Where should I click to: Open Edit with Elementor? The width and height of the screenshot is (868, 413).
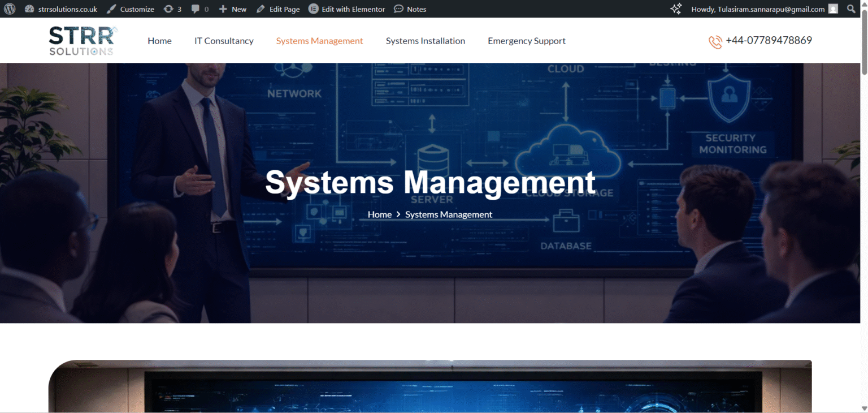(346, 8)
